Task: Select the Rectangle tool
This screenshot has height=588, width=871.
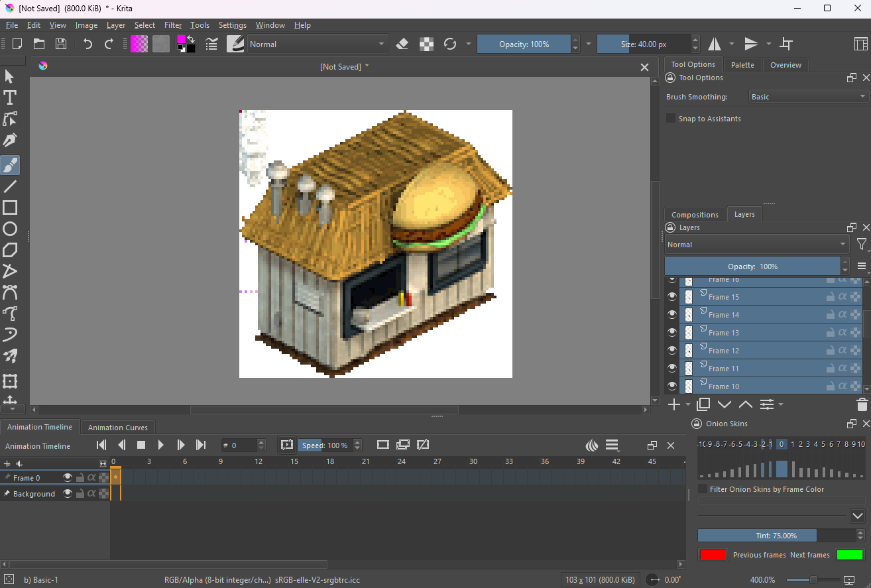Action: (x=10, y=207)
